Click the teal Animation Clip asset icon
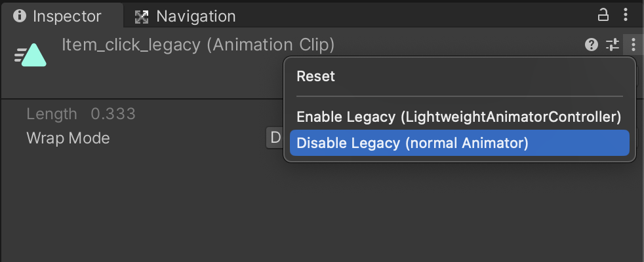Viewport: 644px width, 262px height. [x=30, y=55]
